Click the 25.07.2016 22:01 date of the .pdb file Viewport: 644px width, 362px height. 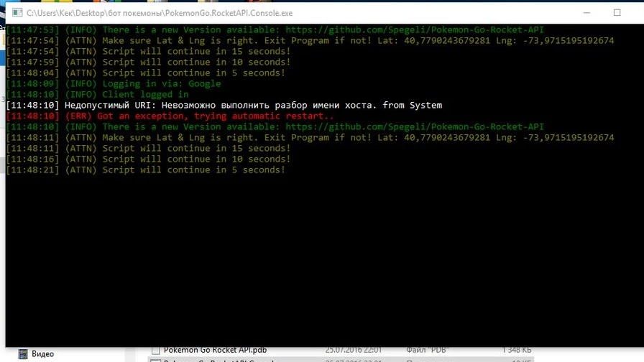tap(353, 350)
